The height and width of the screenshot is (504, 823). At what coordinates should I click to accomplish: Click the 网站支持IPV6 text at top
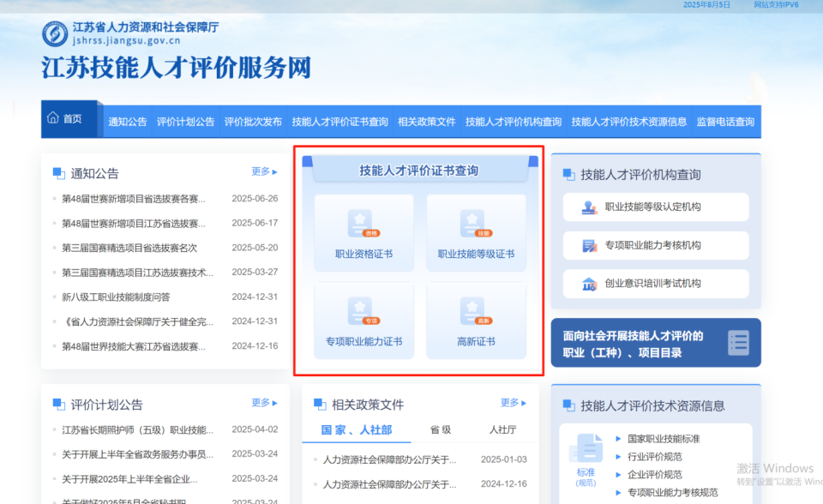[776, 5]
